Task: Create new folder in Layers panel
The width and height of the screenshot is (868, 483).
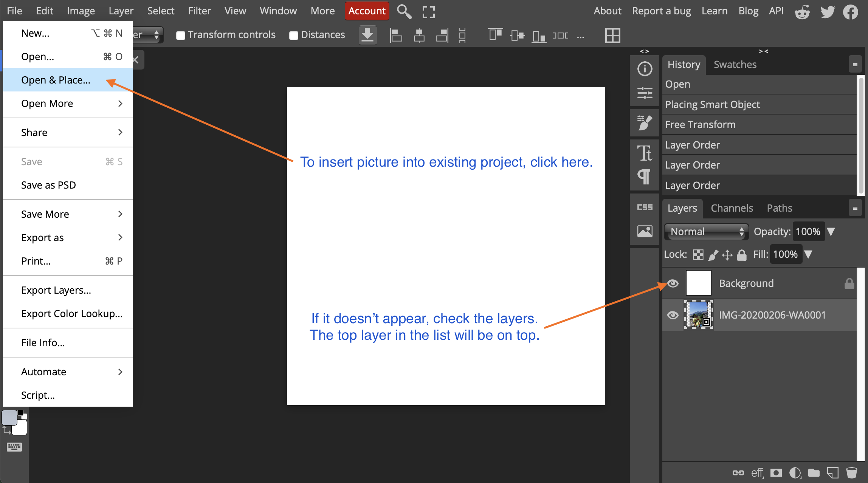Action: [x=814, y=472]
